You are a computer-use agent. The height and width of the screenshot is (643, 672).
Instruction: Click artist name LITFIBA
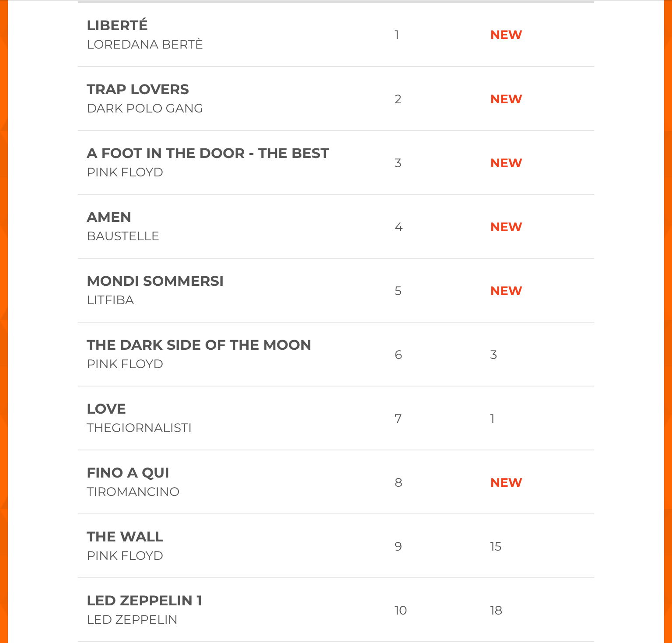pos(110,300)
